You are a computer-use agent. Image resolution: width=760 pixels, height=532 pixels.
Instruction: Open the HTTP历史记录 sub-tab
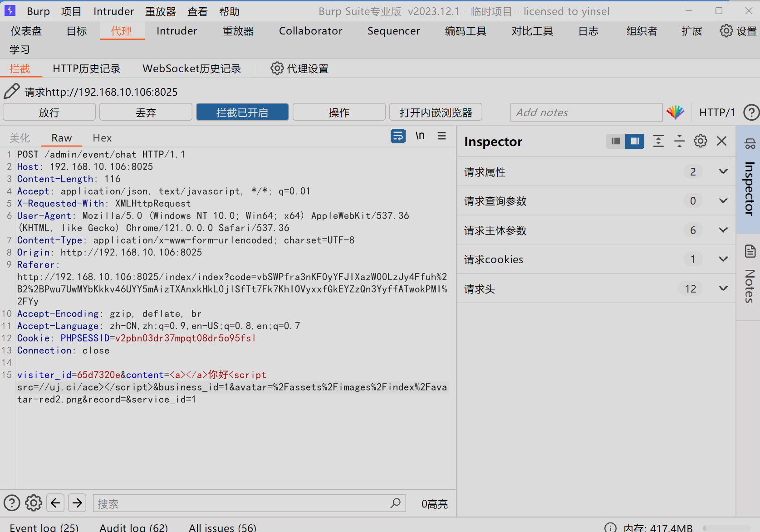pos(86,68)
